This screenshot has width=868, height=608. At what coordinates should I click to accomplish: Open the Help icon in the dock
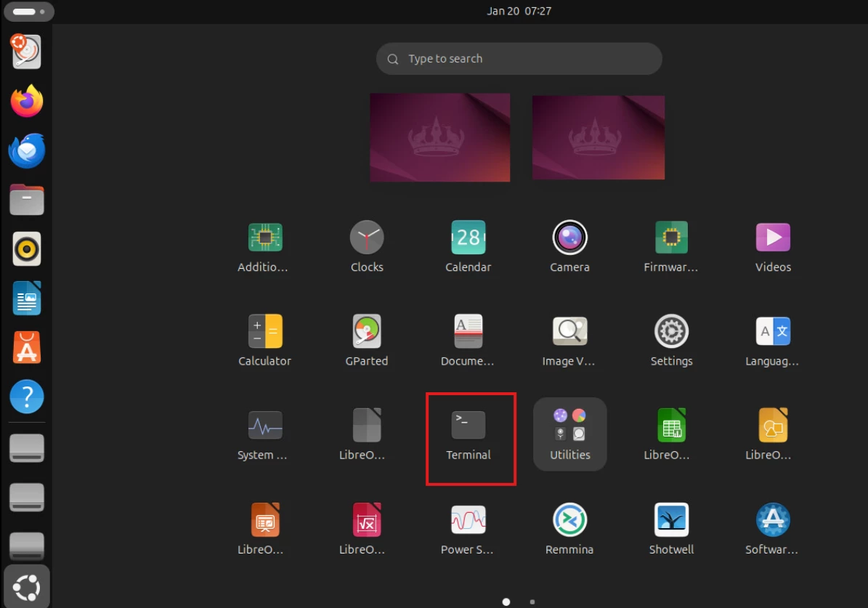coord(27,397)
